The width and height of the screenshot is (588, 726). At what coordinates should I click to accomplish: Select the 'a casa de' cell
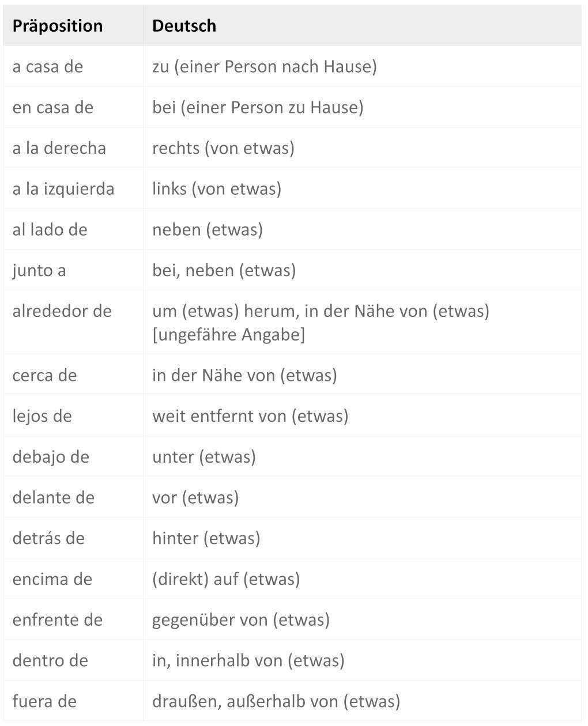pos(48,67)
